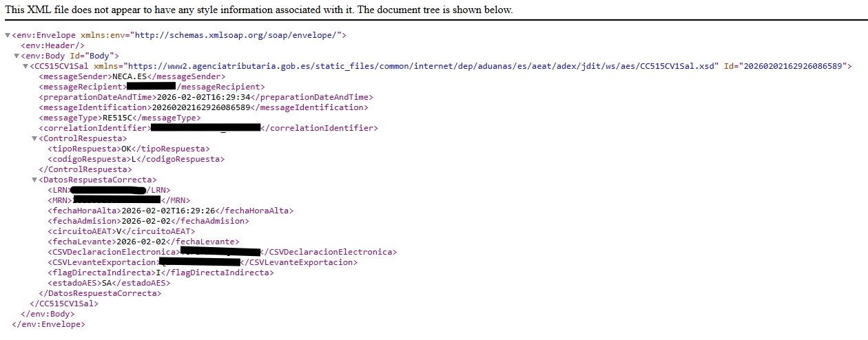Click the circuitoAEAT element line
The width and height of the screenshot is (868, 340).
coord(121,231)
